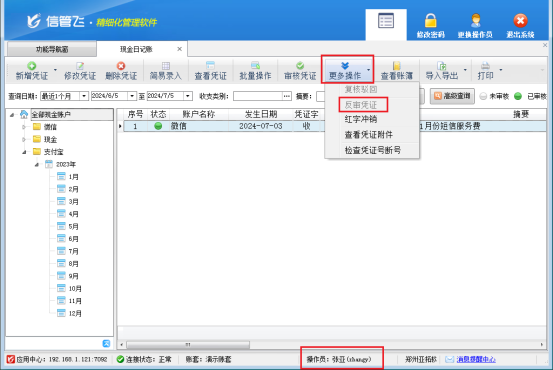The image size is (553, 370).
Task: Collapse the 支付宝 tree folder
Action: (x=24, y=152)
